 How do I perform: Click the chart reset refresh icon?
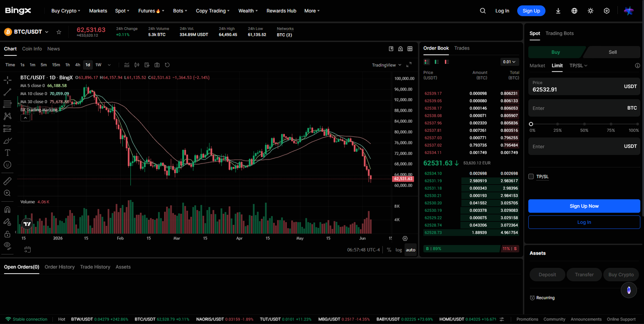[x=167, y=65]
